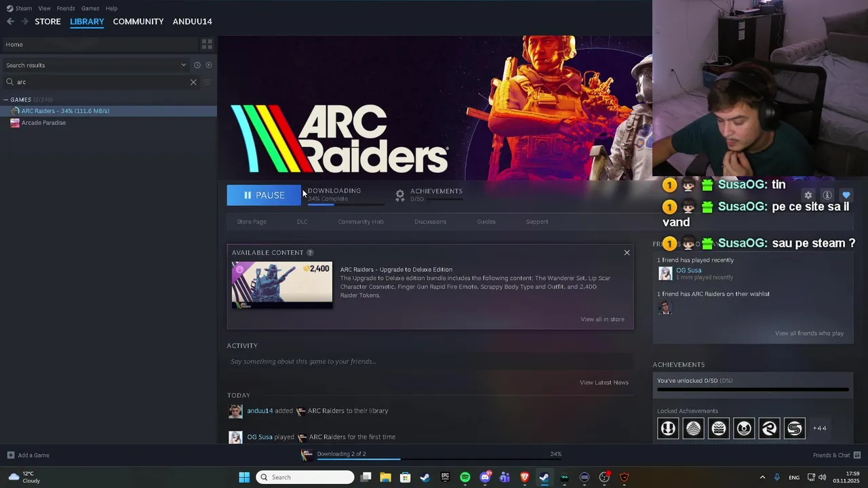868x488 pixels.
Task: Open the Steam menu
Action: [20, 8]
